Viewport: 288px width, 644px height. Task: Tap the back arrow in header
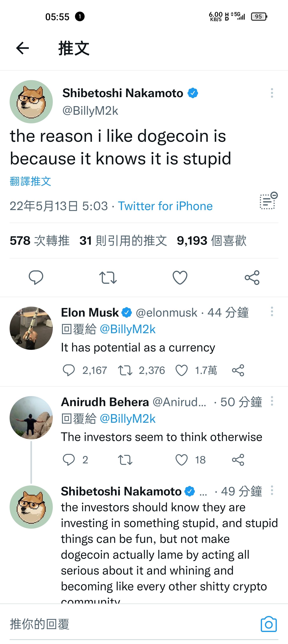22,48
